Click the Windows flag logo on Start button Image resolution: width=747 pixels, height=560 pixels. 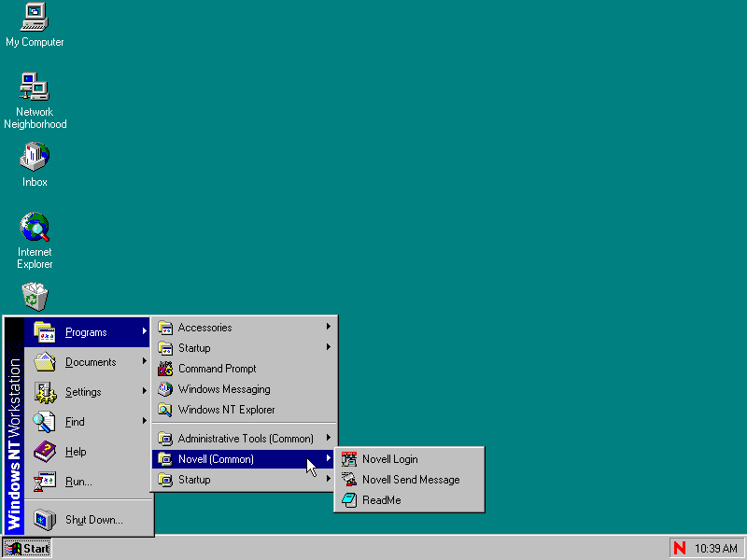click(13, 549)
